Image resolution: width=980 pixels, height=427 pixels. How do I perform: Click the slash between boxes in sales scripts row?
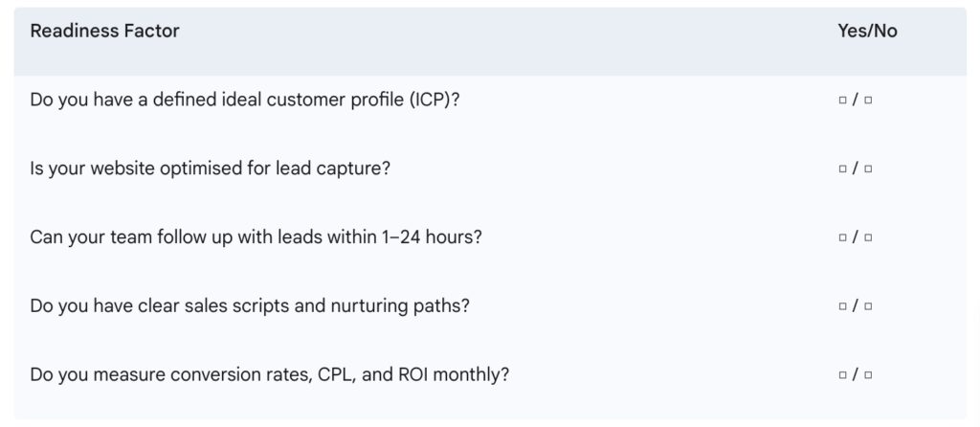[x=856, y=306]
